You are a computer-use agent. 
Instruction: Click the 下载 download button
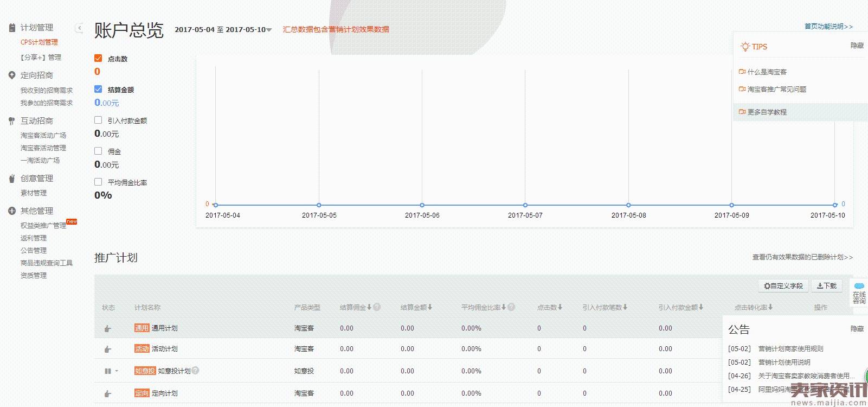[x=827, y=286]
